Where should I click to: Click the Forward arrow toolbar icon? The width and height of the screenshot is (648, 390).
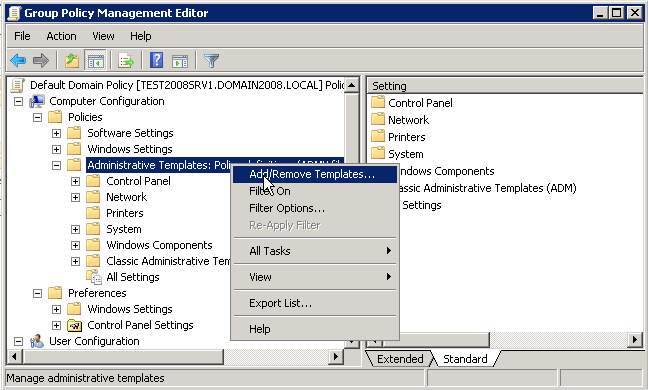pyautogui.click(x=41, y=61)
